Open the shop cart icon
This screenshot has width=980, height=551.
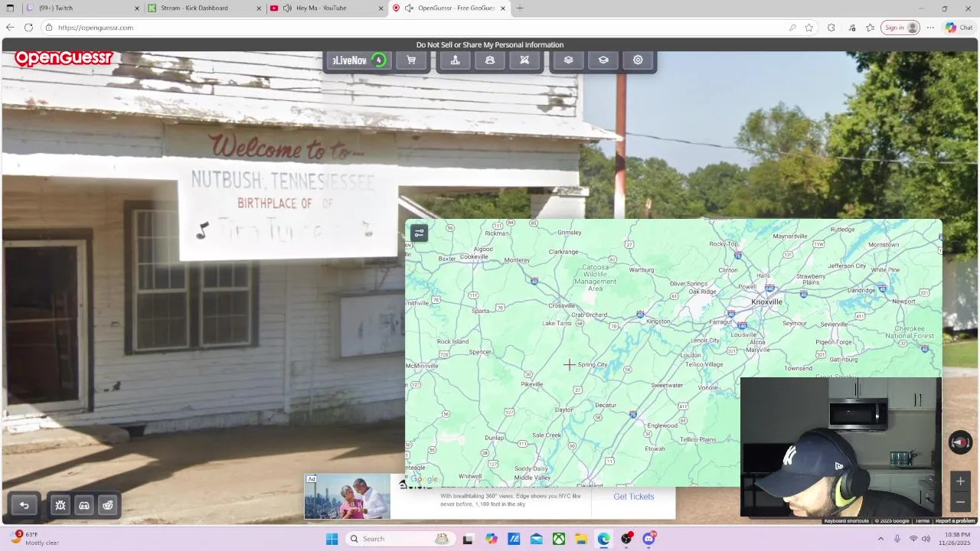(x=411, y=60)
